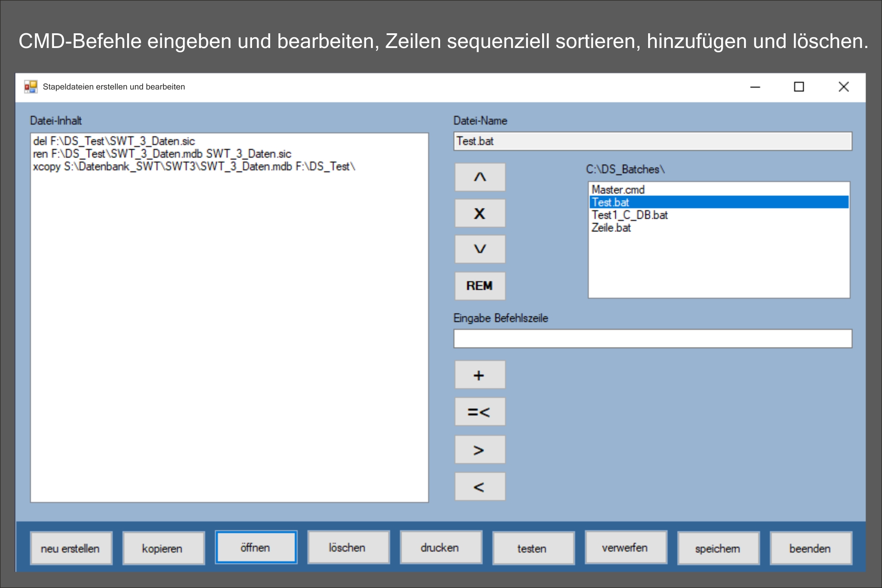Click the move line up (^) button

click(480, 177)
